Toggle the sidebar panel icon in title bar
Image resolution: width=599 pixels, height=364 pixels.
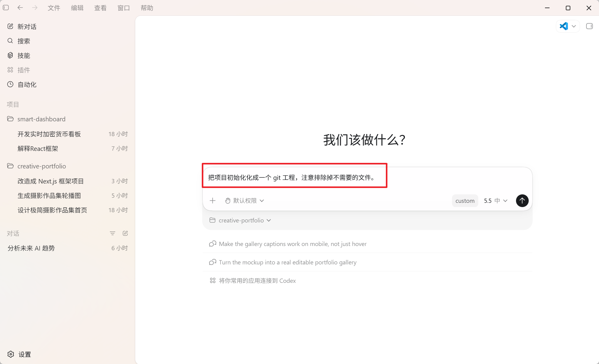point(6,8)
